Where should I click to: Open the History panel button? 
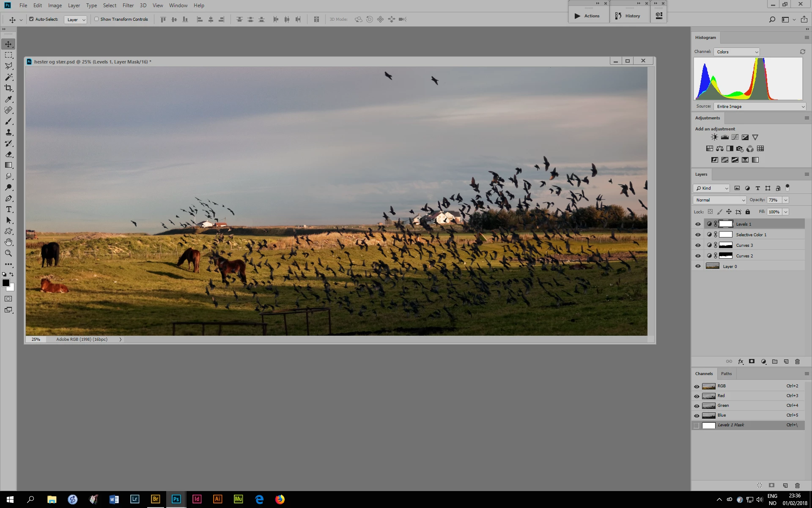pyautogui.click(x=628, y=16)
